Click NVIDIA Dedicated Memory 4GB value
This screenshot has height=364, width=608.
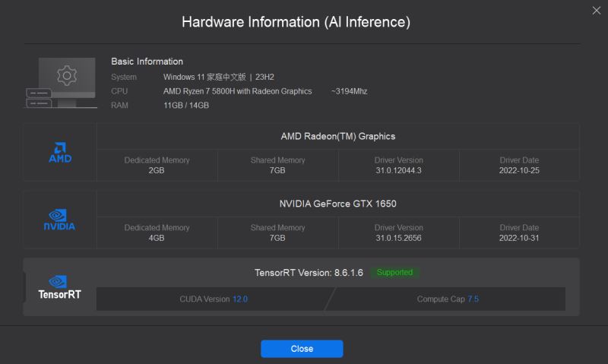click(x=157, y=238)
